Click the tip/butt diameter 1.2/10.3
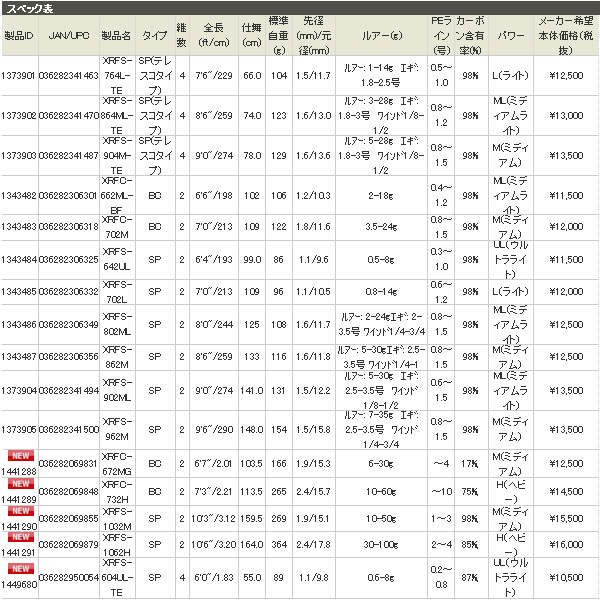Screen dimensions: 600x600 [313, 196]
